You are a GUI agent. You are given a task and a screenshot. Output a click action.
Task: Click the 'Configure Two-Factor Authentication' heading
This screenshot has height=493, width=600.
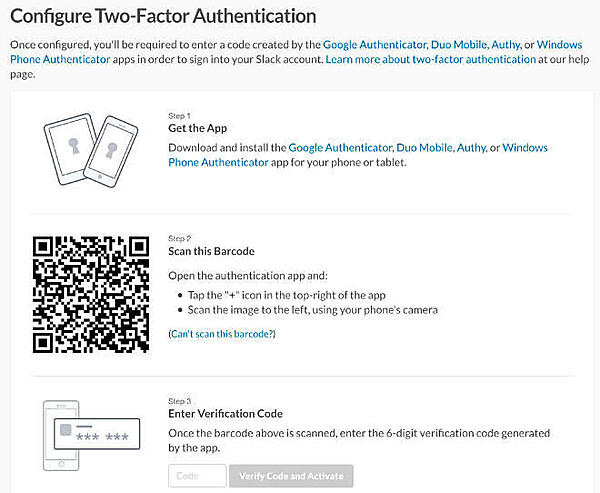(x=164, y=17)
